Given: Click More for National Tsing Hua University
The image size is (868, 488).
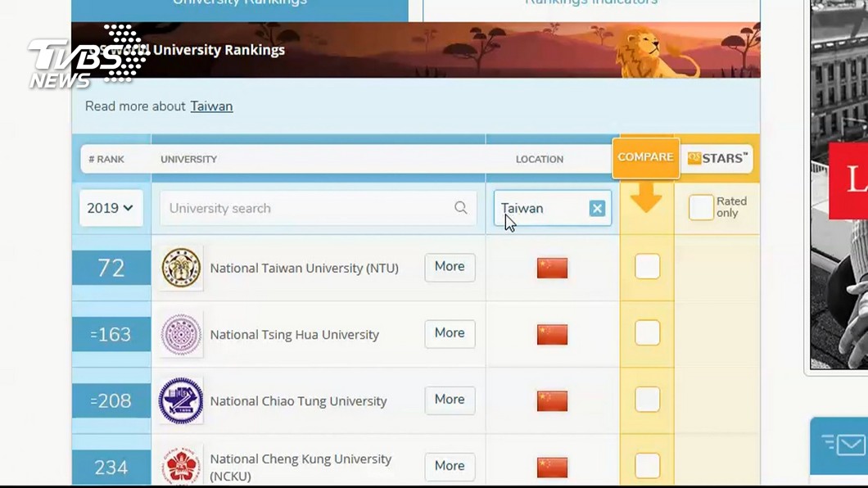Looking at the screenshot, I should (450, 333).
